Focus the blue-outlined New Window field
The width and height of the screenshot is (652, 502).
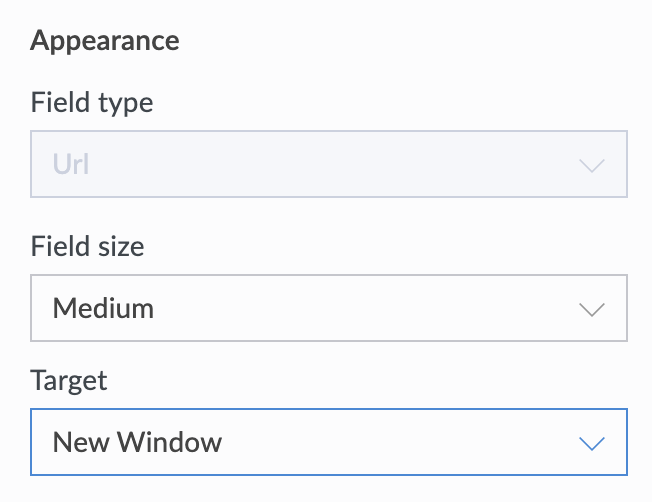(300, 442)
